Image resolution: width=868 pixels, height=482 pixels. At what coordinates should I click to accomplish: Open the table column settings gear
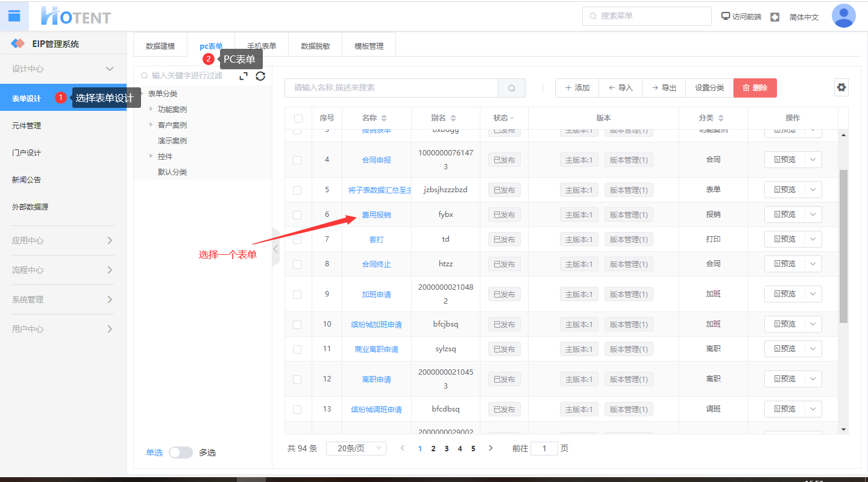coord(841,87)
